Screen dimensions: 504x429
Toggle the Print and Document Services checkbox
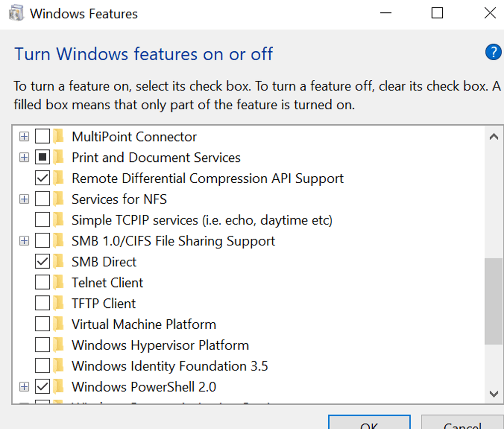(42, 157)
